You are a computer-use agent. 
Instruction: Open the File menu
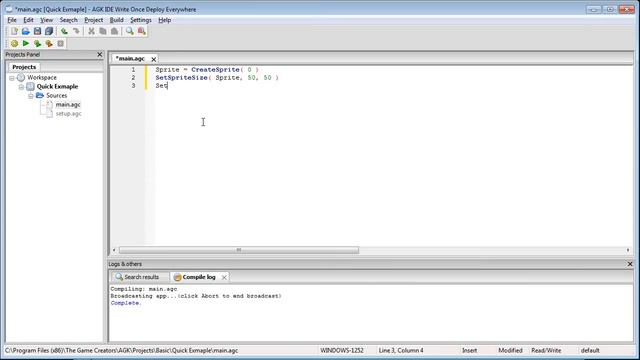pyautogui.click(x=12, y=20)
